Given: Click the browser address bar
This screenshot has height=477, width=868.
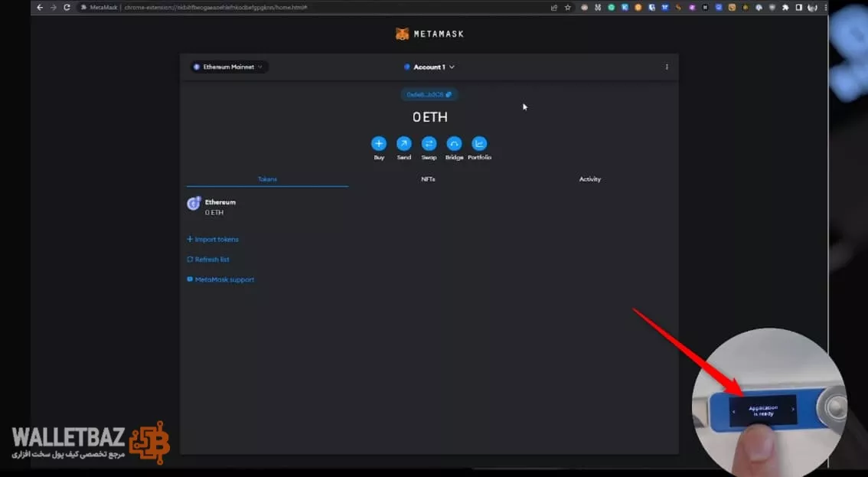Looking at the screenshot, I should [x=306, y=7].
